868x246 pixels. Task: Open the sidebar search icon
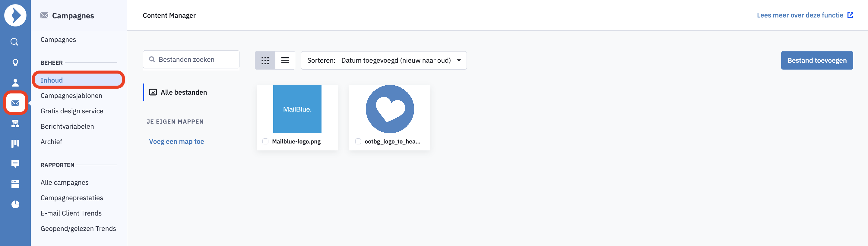(14, 42)
